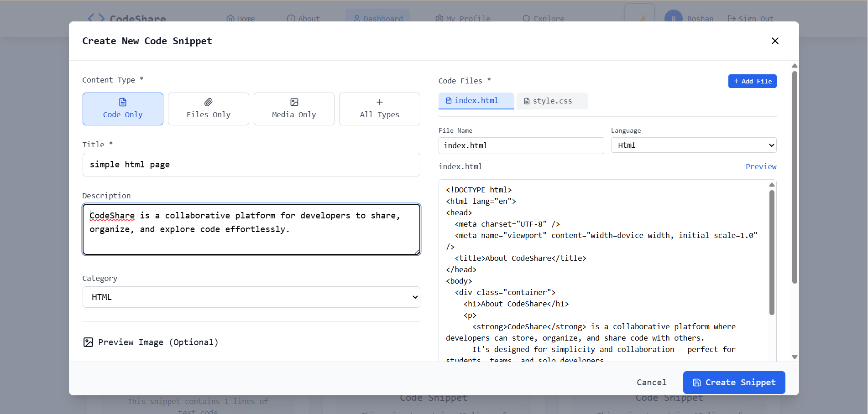The height and width of the screenshot is (414, 868).
Task: Click the file icon on style.css tab
Action: [x=527, y=101]
